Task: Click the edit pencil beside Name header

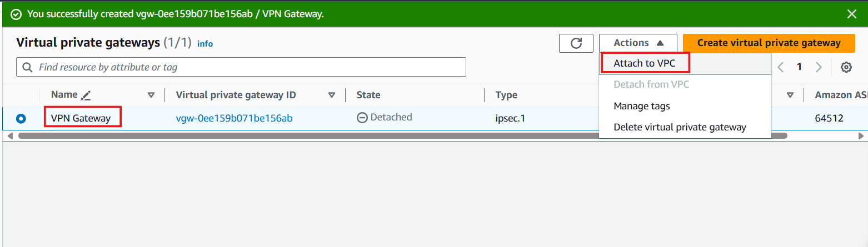Action: [x=86, y=95]
